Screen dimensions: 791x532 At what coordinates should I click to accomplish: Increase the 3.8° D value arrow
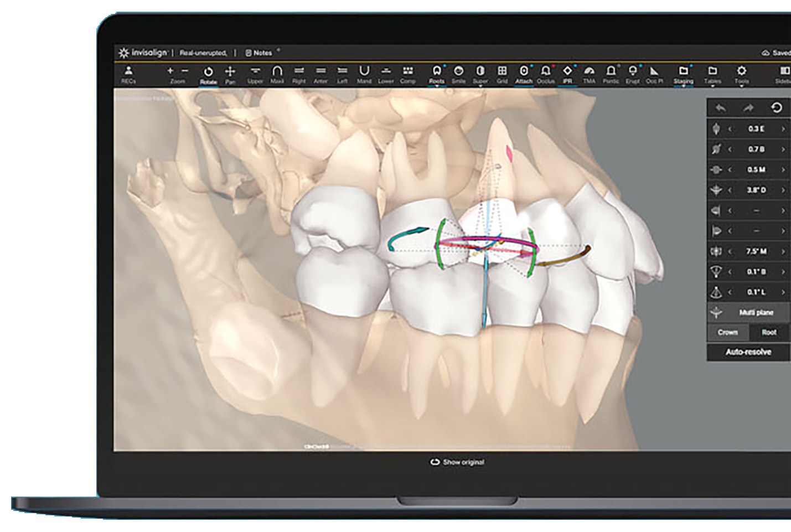click(783, 190)
